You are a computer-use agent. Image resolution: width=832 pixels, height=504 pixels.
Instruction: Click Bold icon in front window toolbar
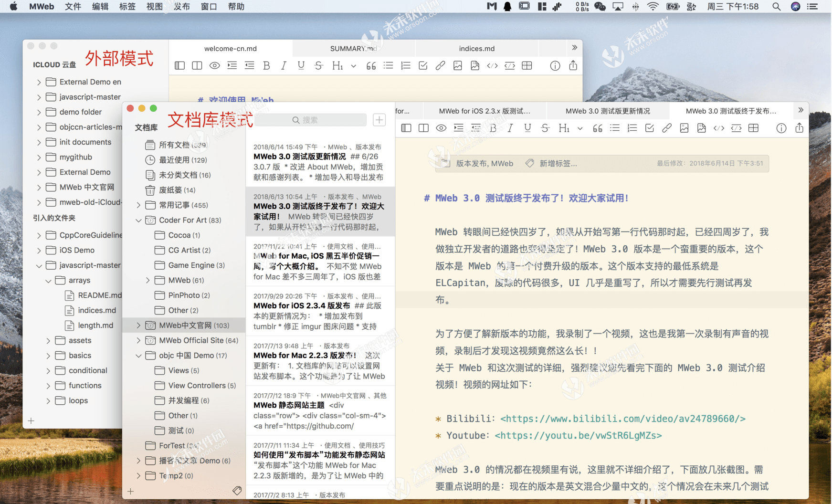[x=493, y=128]
